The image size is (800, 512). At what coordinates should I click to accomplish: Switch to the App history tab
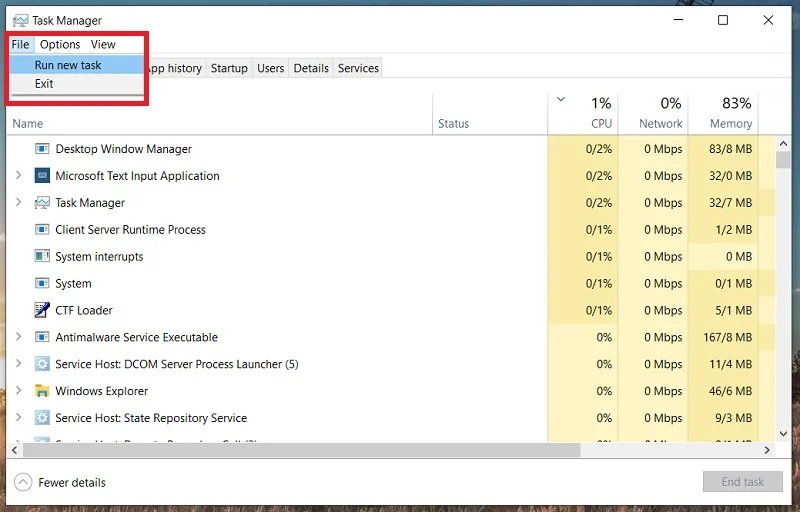click(x=175, y=68)
